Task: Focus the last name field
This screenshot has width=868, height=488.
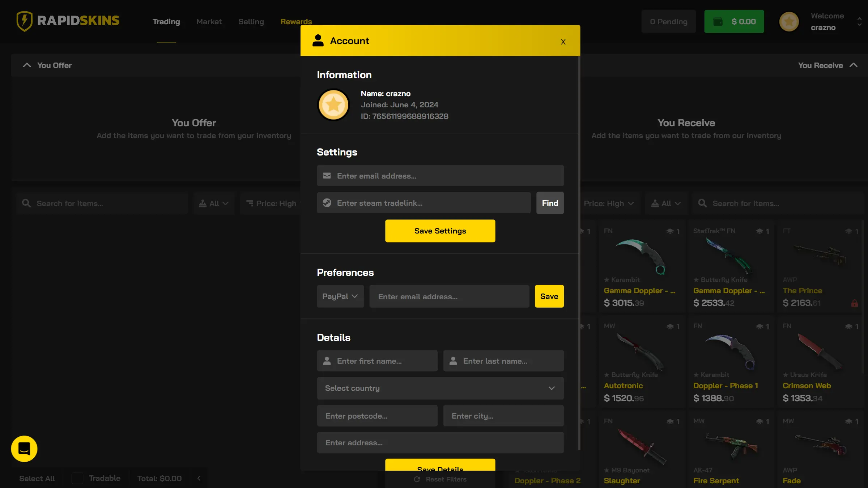Action: [x=503, y=361]
